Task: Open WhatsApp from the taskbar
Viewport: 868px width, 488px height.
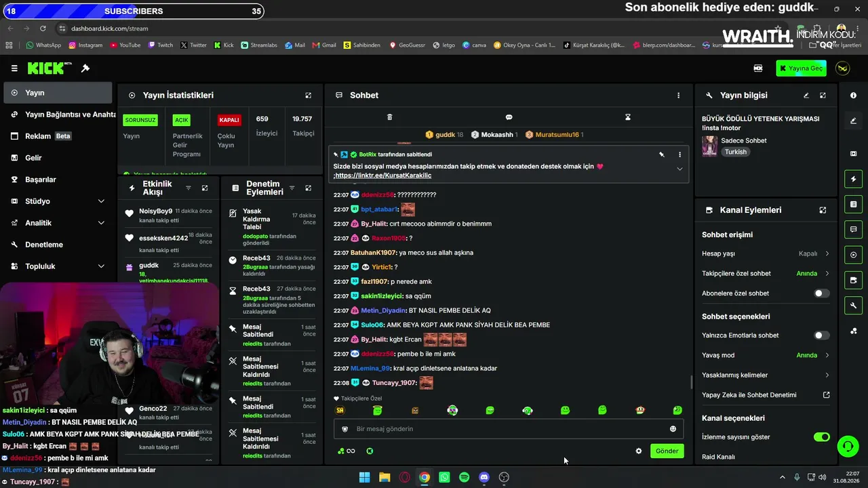Action: click(x=444, y=477)
